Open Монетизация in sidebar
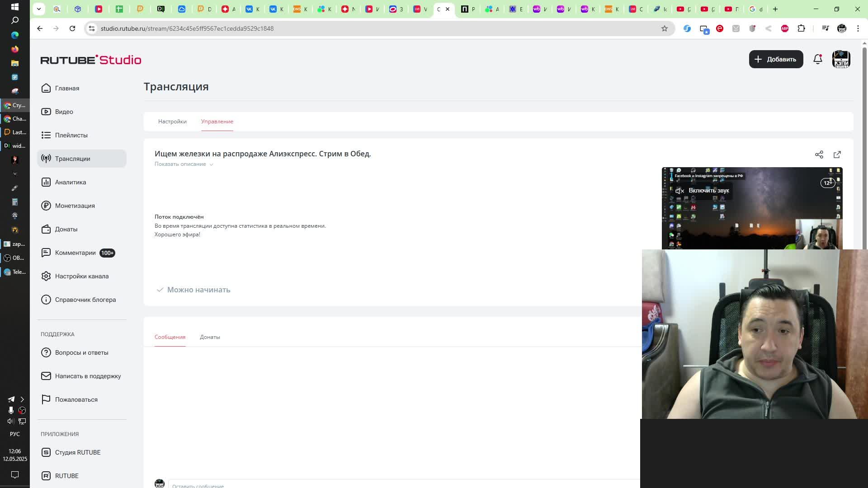Screen dimensions: 868x488 [75, 206]
